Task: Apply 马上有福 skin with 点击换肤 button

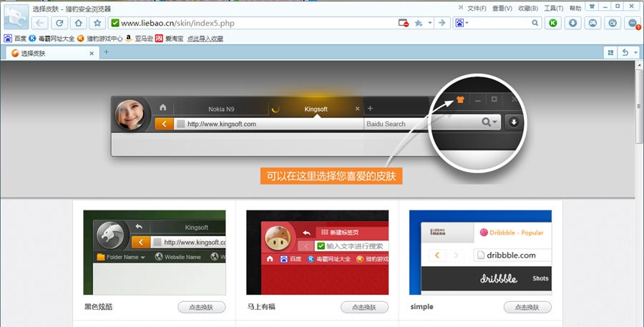Action: 365,307
